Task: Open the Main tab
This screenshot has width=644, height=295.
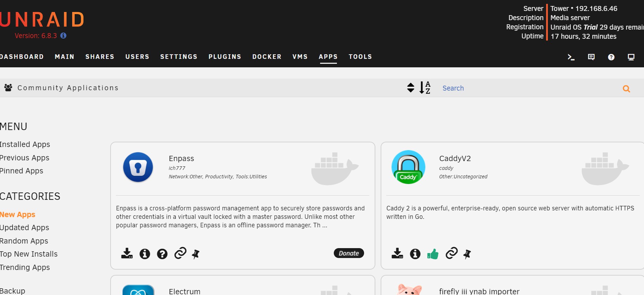Action: point(64,57)
